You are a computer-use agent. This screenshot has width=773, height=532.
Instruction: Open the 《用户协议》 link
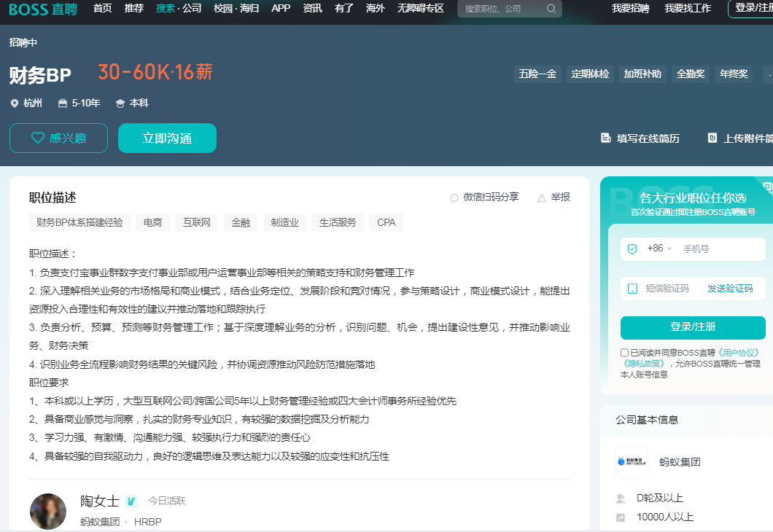point(738,353)
